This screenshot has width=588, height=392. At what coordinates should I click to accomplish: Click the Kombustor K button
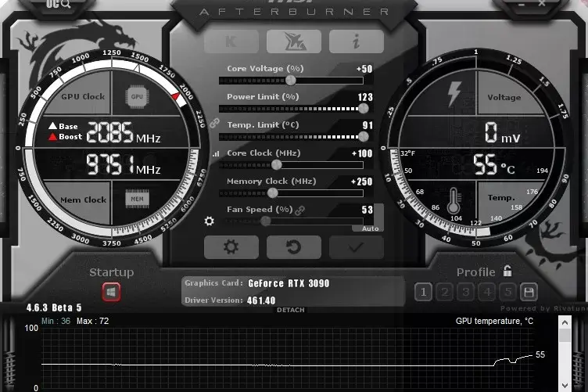[231, 41]
